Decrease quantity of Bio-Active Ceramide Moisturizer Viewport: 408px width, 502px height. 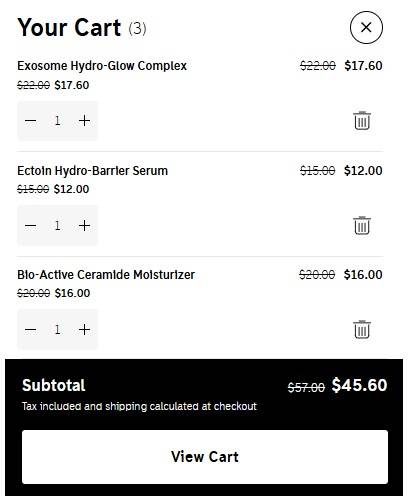click(x=31, y=330)
